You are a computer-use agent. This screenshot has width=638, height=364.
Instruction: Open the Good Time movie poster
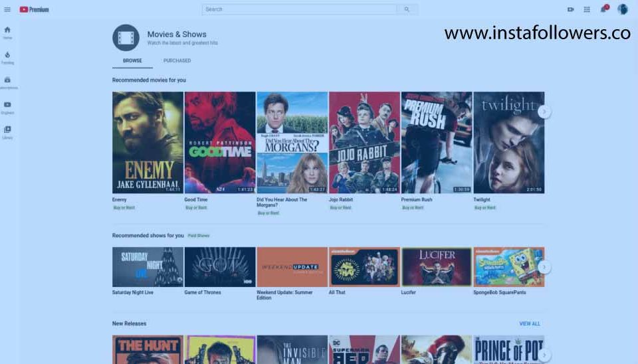pos(220,142)
